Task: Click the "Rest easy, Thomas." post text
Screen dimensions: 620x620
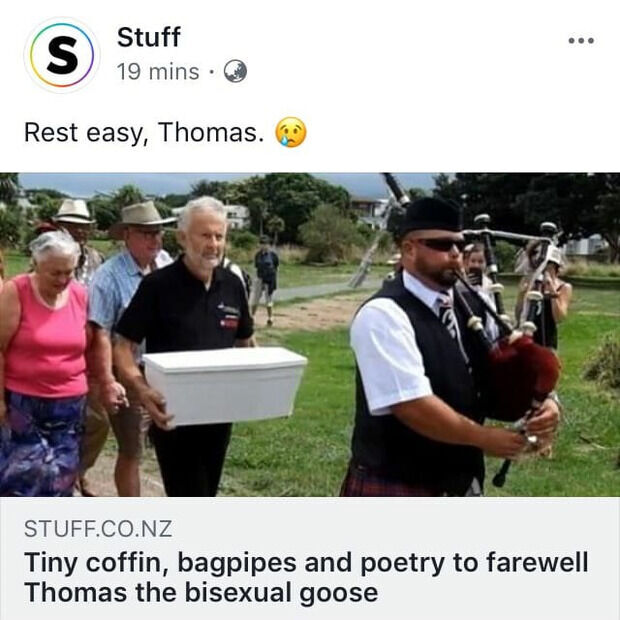Action: pos(144,132)
